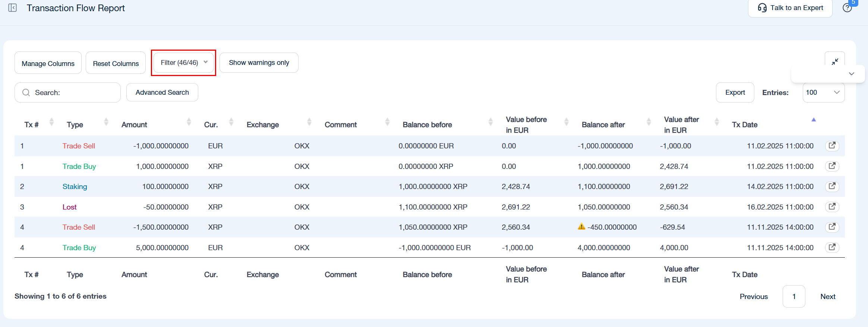Image resolution: width=868 pixels, height=327 pixels.
Task: Sort by Amount column arrows
Action: point(189,122)
